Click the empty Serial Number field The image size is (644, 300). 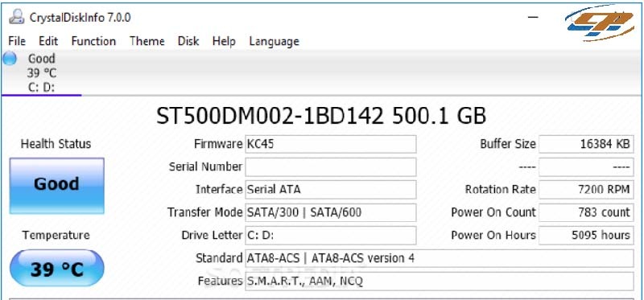coord(331,167)
